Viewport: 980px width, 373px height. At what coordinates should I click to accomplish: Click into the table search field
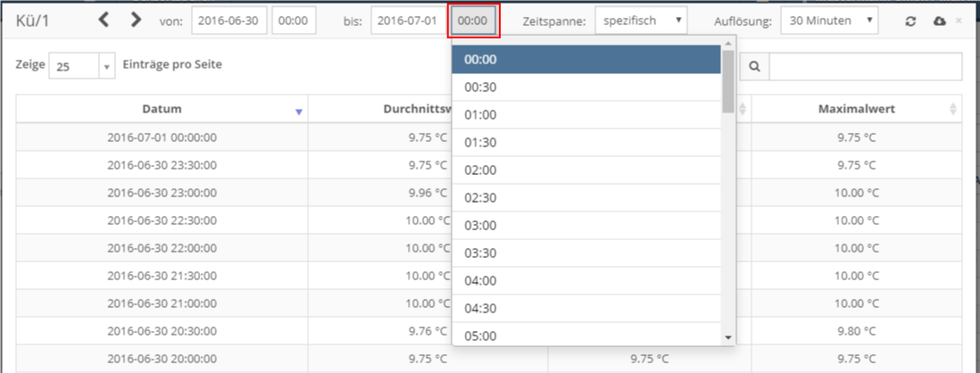pos(865,67)
